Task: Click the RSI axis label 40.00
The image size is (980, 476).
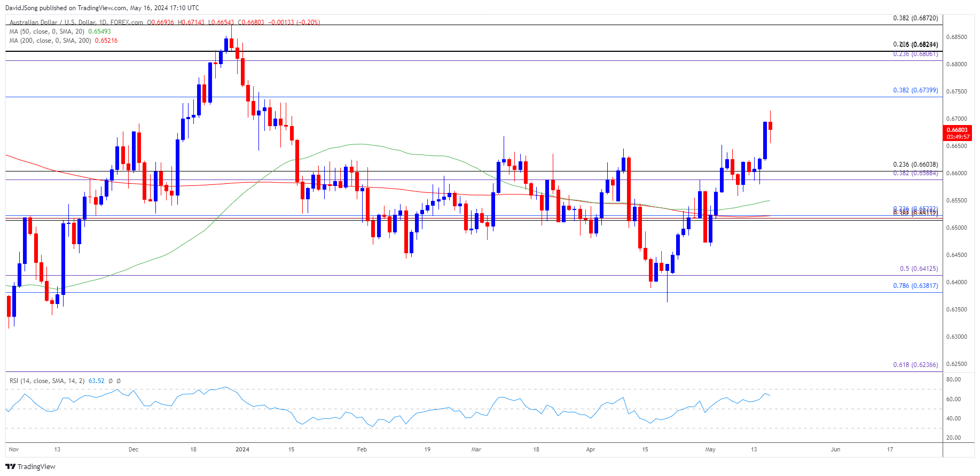Action: click(953, 418)
